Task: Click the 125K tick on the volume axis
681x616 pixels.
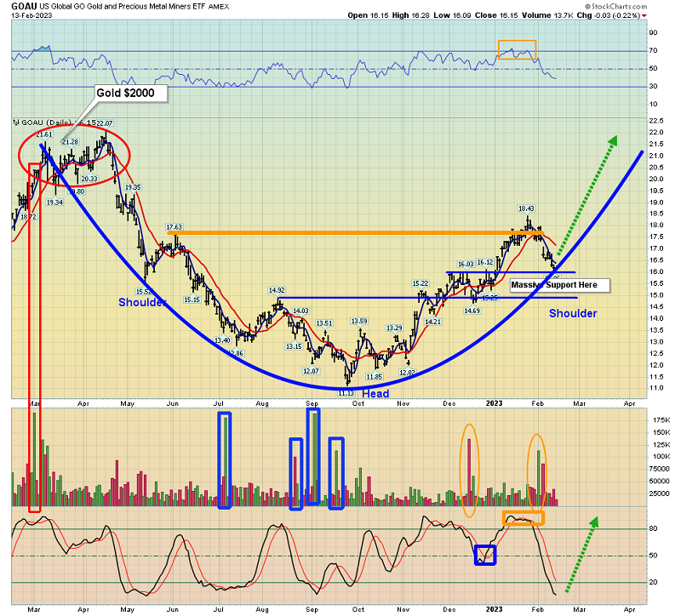Action: pyautogui.click(x=661, y=444)
